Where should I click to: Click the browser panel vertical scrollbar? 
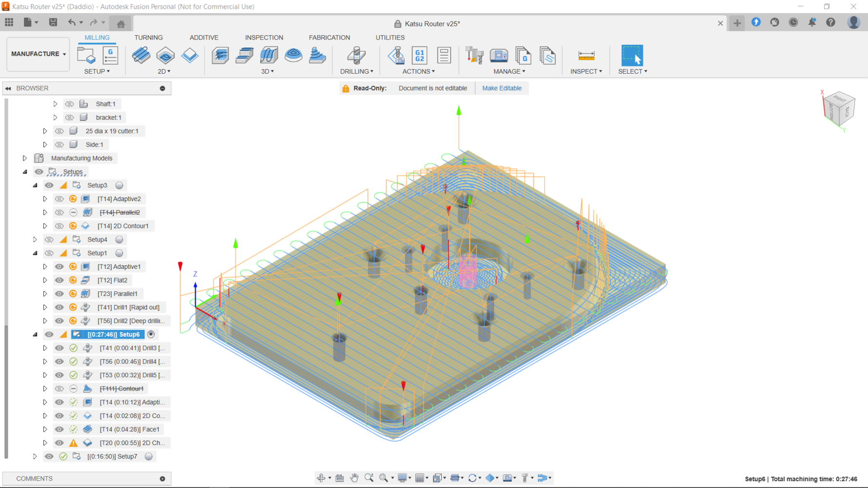coord(6,393)
